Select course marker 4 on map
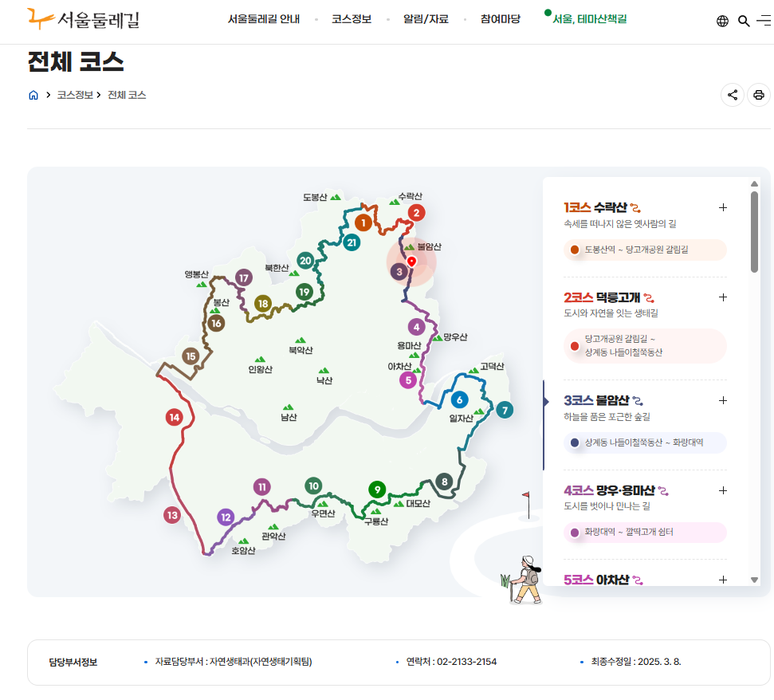 417,327
